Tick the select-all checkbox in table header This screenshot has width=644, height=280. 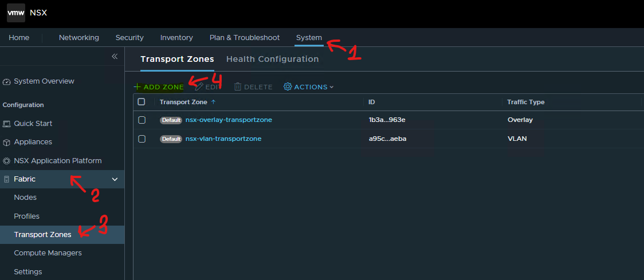click(x=142, y=102)
